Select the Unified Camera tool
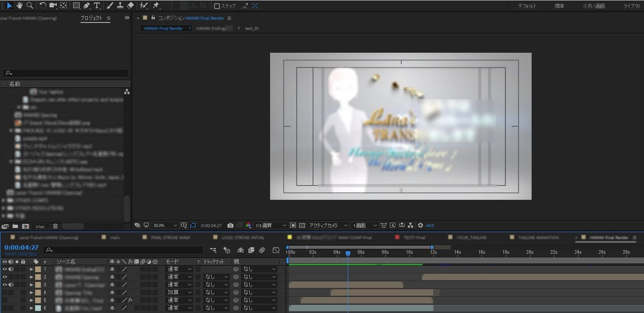This screenshot has width=644, height=313. pyautogui.click(x=53, y=5)
